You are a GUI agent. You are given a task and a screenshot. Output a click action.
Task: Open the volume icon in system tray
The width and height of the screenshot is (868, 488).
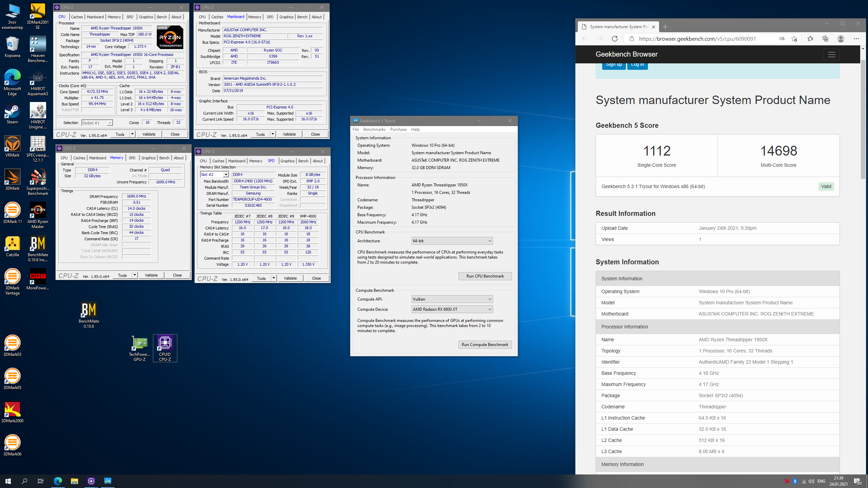pyautogui.click(x=811, y=481)
